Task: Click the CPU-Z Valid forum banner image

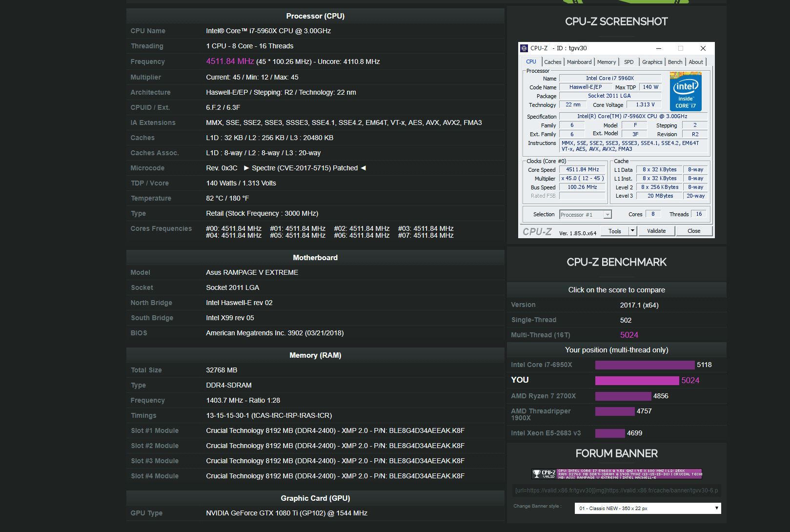Action: click(617, 473)
